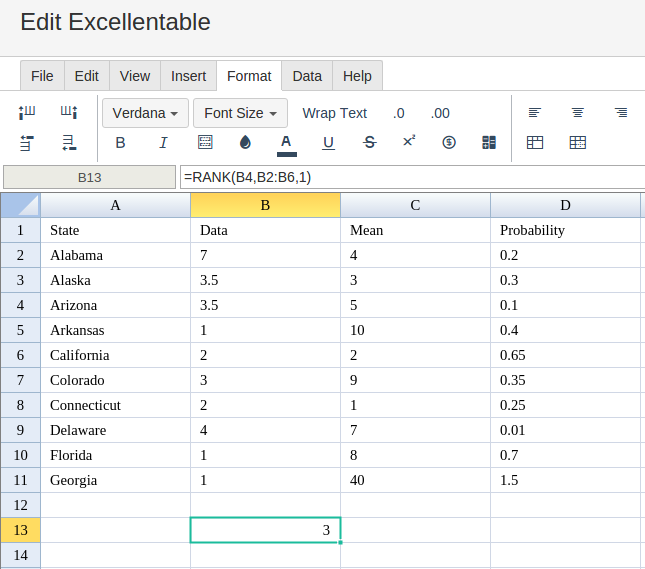Expand the Font Size dropdown

pos(240,113)
